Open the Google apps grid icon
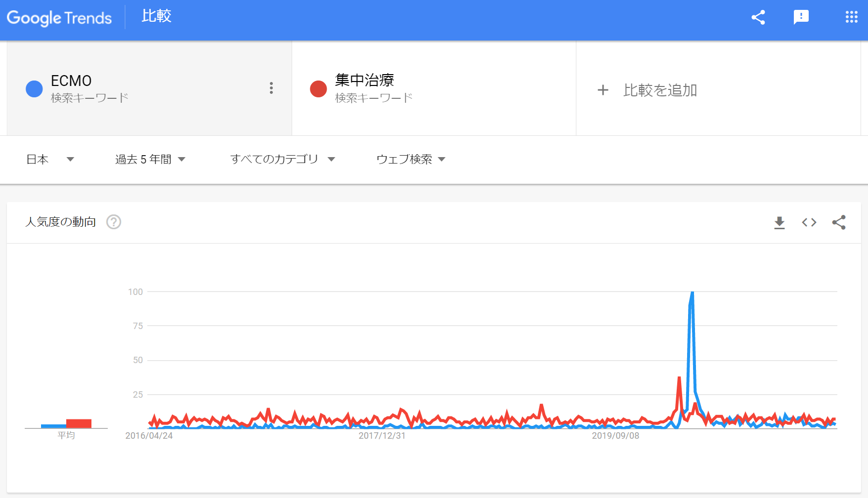The image size is (868, 498). 851,17
